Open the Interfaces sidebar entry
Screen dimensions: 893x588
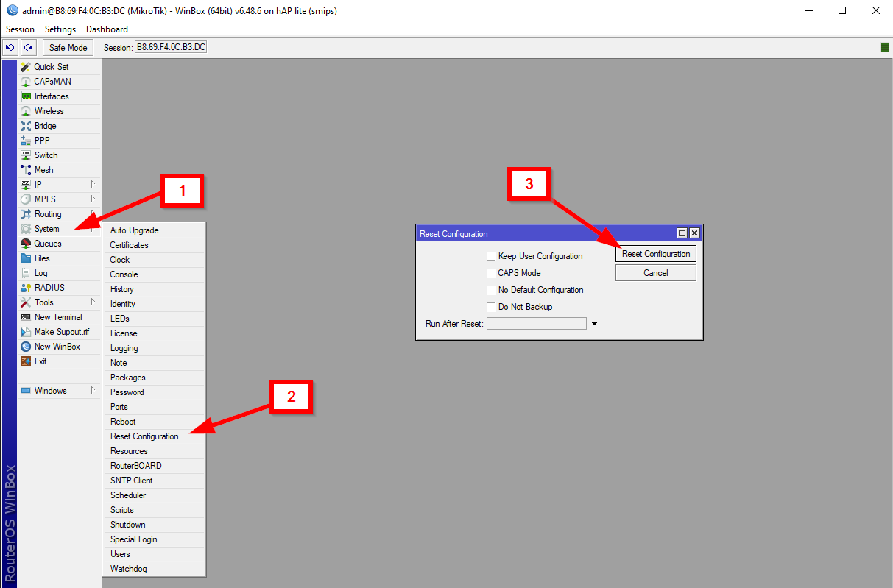tap(59, 96)
